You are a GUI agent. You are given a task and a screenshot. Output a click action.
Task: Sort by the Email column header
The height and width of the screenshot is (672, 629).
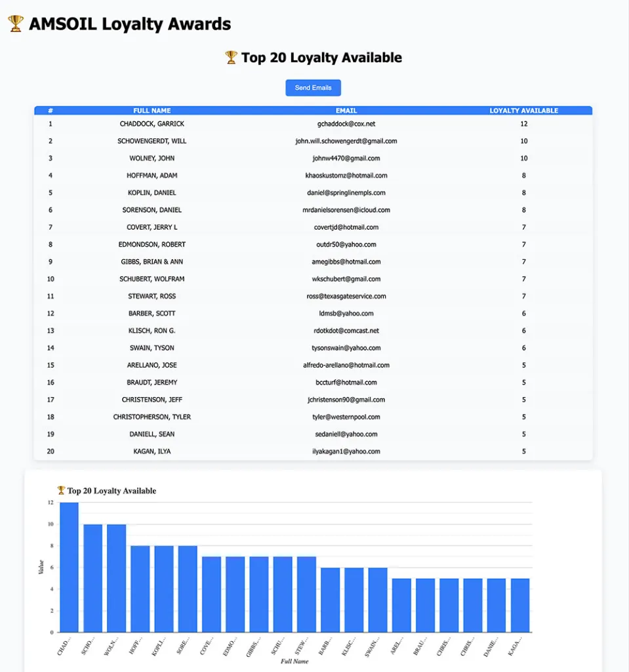[x=346, y=111]
